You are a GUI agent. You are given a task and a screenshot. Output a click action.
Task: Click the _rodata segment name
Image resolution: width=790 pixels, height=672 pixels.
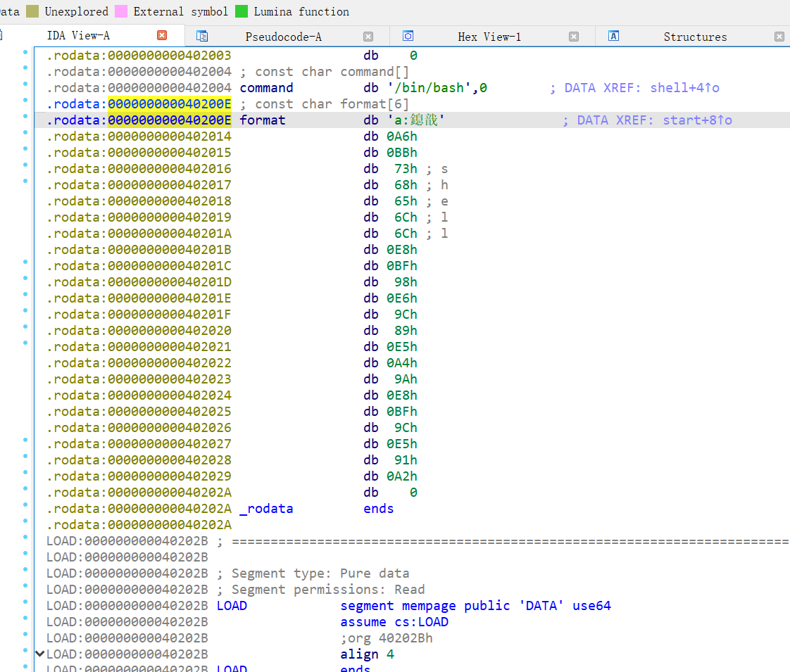(267, 509)
